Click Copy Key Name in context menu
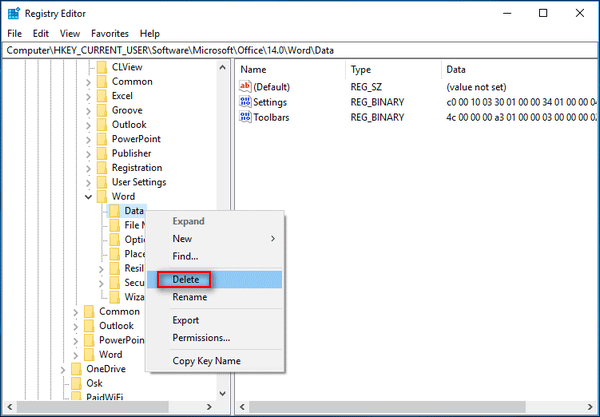600x417 pixels. 206,361
